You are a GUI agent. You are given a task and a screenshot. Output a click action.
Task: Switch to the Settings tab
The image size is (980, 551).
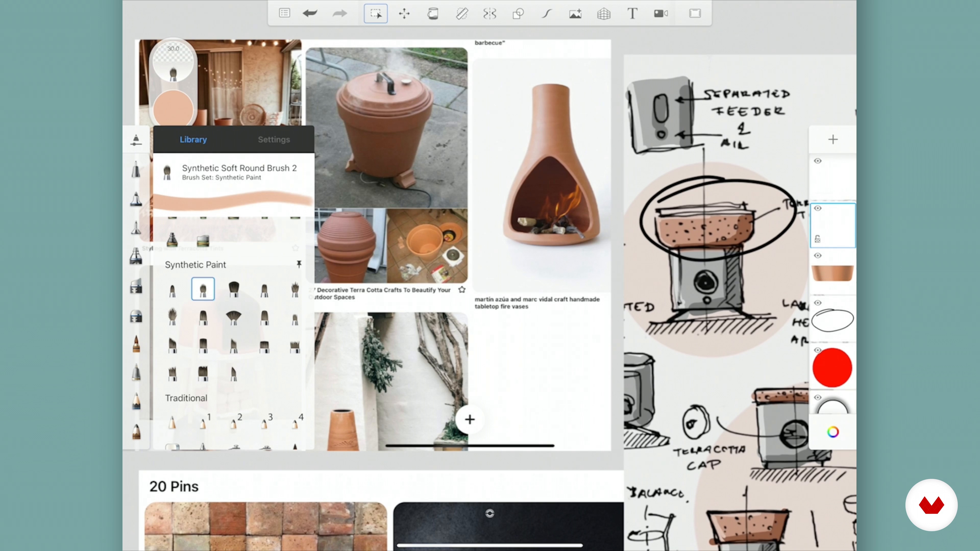pyautogui.click(x=274, y=140)
